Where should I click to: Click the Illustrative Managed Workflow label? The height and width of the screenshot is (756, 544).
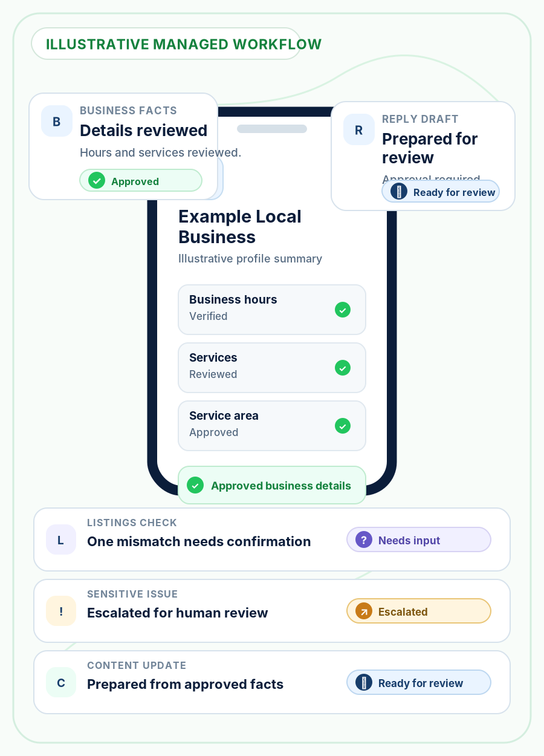(x=184, y=44)
